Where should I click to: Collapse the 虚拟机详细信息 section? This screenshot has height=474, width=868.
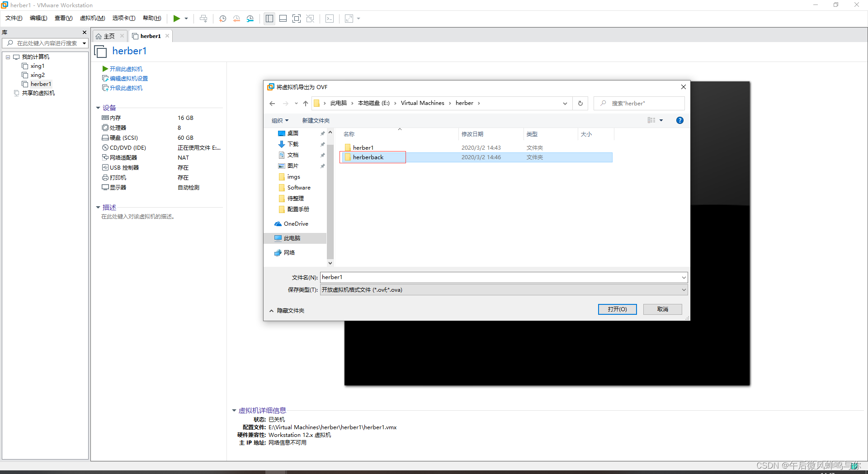(x=234, y=410)
